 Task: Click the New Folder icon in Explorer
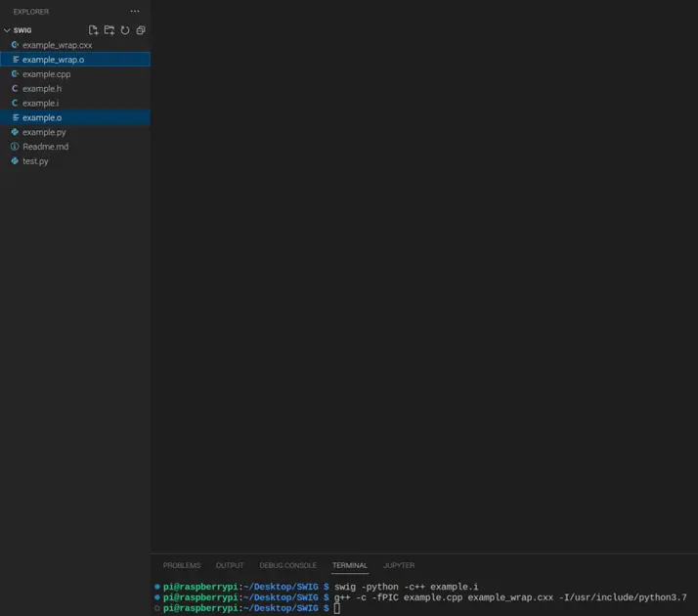tap(109, 30)
